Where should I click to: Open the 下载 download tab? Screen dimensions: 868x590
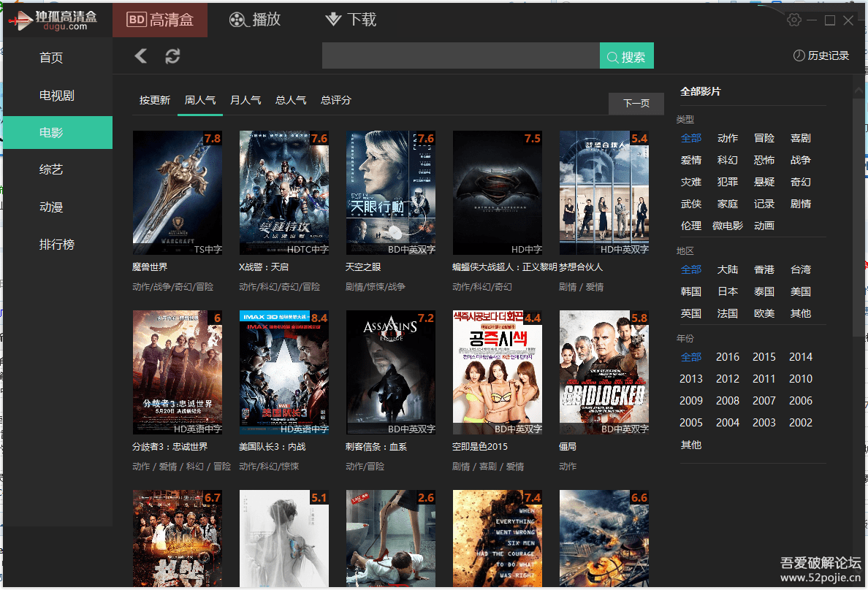point(351,20)
